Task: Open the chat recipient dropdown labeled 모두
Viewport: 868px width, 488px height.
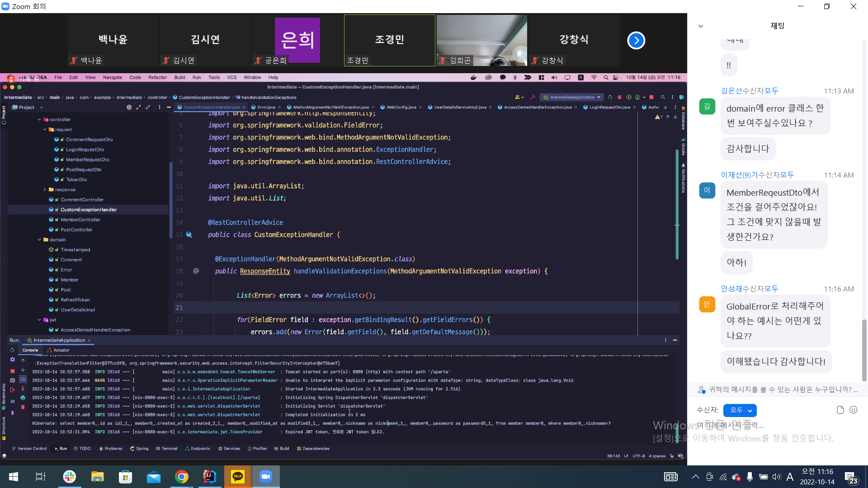Action: point(740,410)
